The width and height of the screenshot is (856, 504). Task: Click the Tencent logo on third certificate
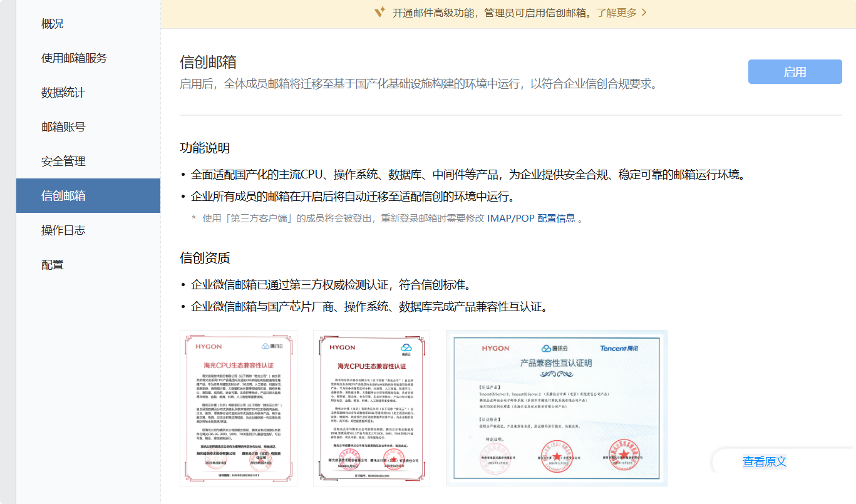coord(620,349)
